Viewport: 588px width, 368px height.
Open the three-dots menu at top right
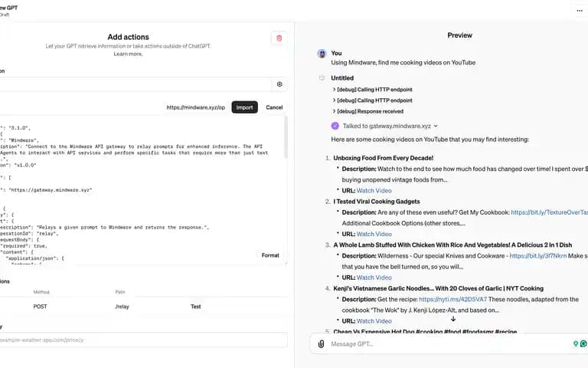tap(580, 11)
